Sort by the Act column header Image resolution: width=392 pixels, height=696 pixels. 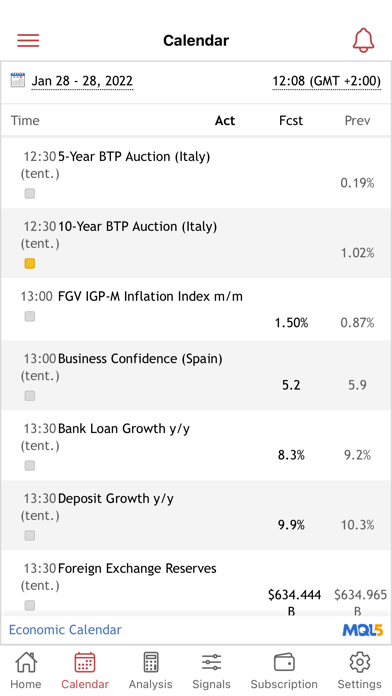click(x=225, y=121)
